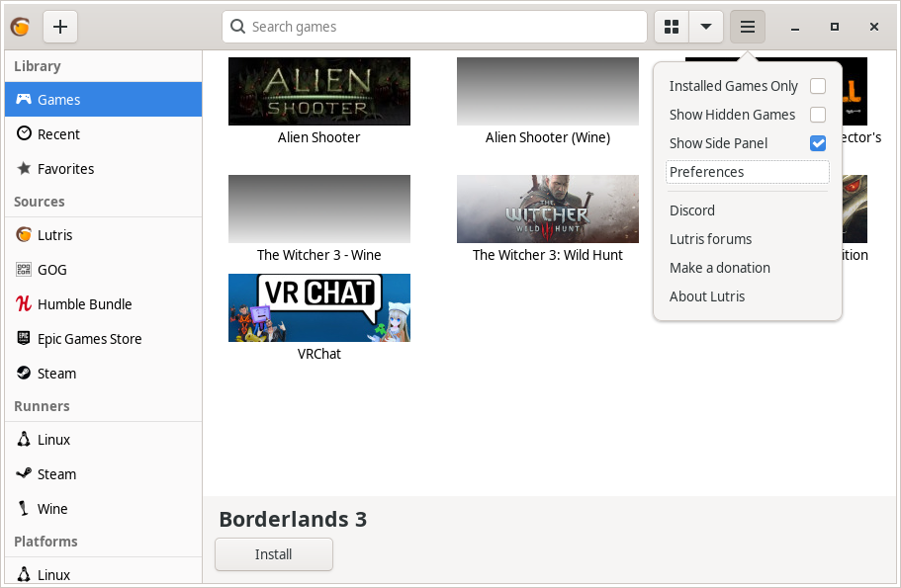
Task: Enable Show Hidden Games option
Action: [x=818, y=115]
